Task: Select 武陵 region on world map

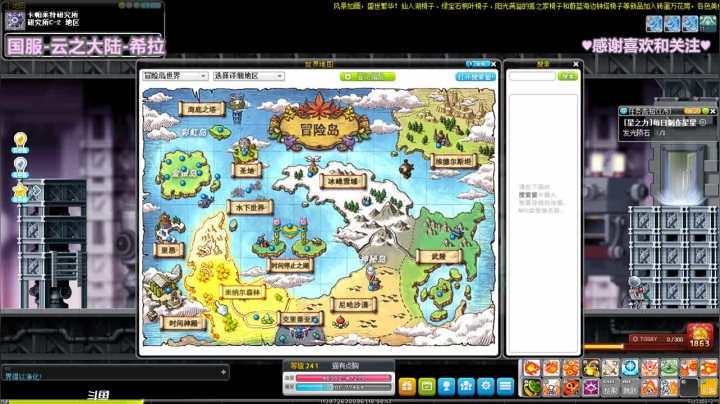Action: (439, 257)
